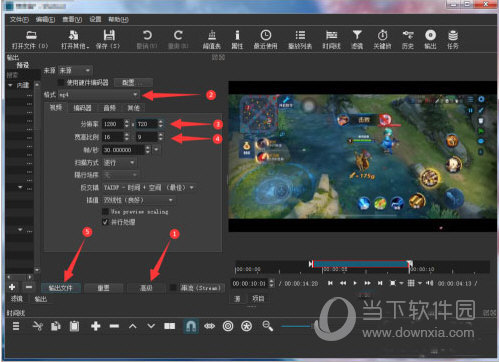Open the player grid dropdown arrow
Screen dimensions: 499x362
coord(419,283)
